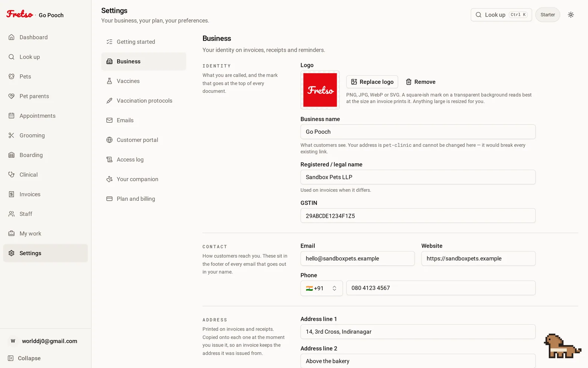Focus the Business name field
This screenshot has height=368, width=588.
(418, 132)
